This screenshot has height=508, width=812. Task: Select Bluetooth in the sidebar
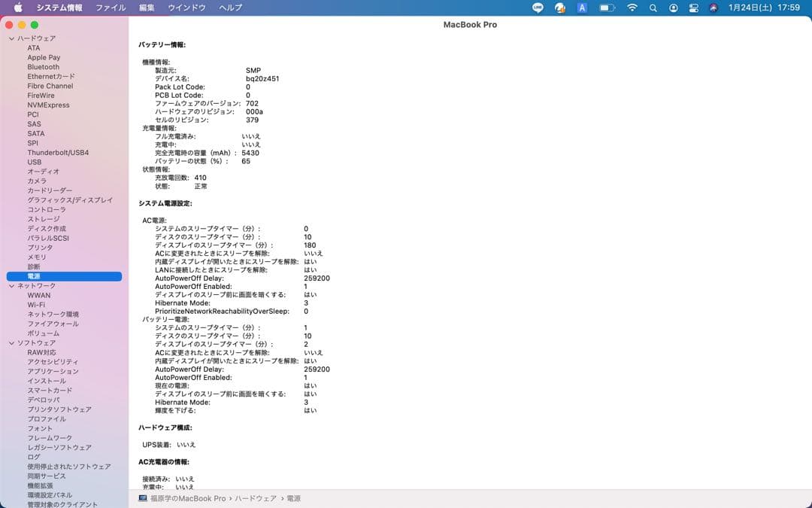click(x=44, y=66)
